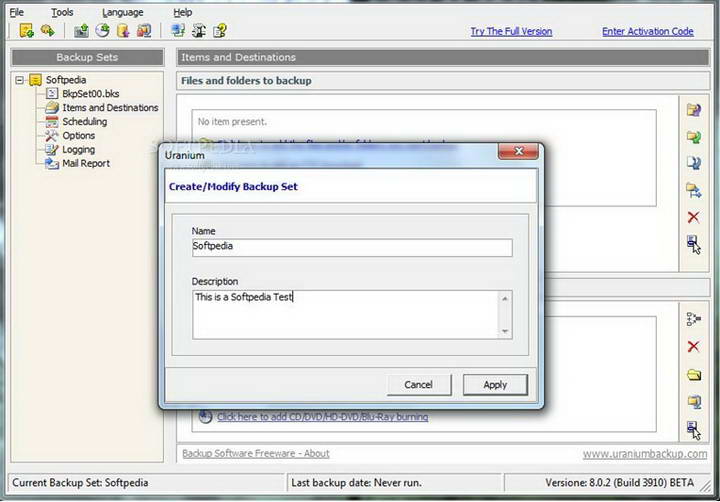
Task: Click the database cylinder toolbar icon
Action: click(123, 31)
